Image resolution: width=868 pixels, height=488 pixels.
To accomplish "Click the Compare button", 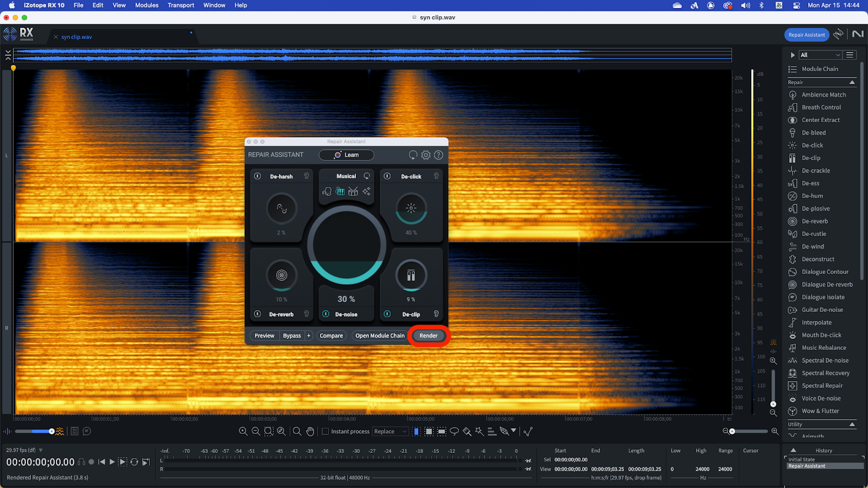I will pyautogui.click(x=331, y=336).
